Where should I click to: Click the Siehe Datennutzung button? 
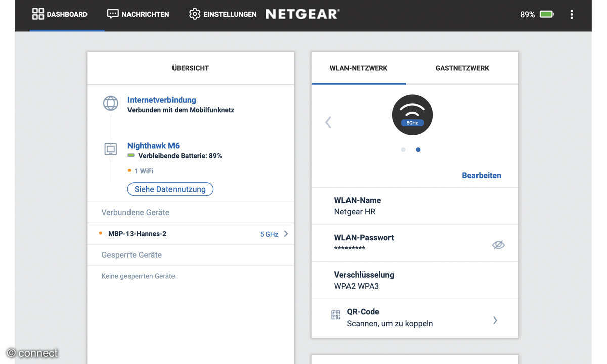(x=170, y=189)
